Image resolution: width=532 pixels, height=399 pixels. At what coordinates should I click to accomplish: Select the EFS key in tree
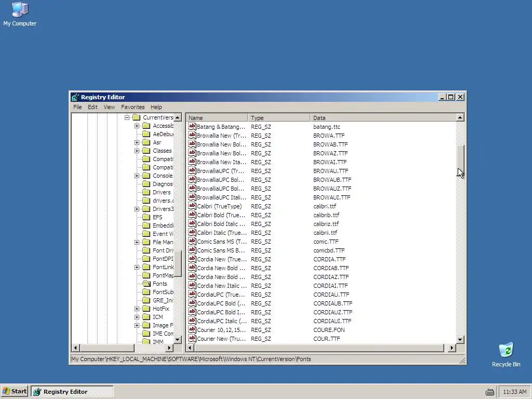point(157,217)
